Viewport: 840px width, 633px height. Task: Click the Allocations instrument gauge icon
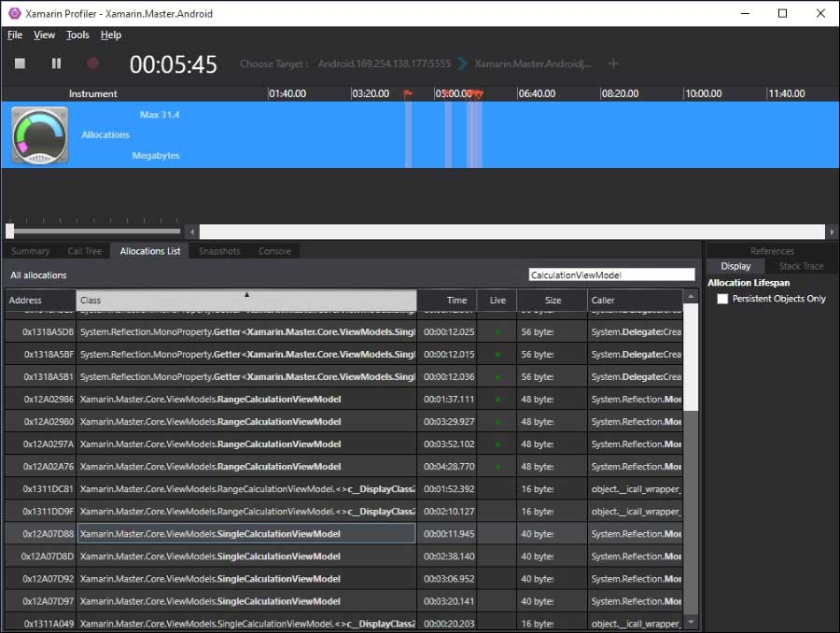(39, 135)
